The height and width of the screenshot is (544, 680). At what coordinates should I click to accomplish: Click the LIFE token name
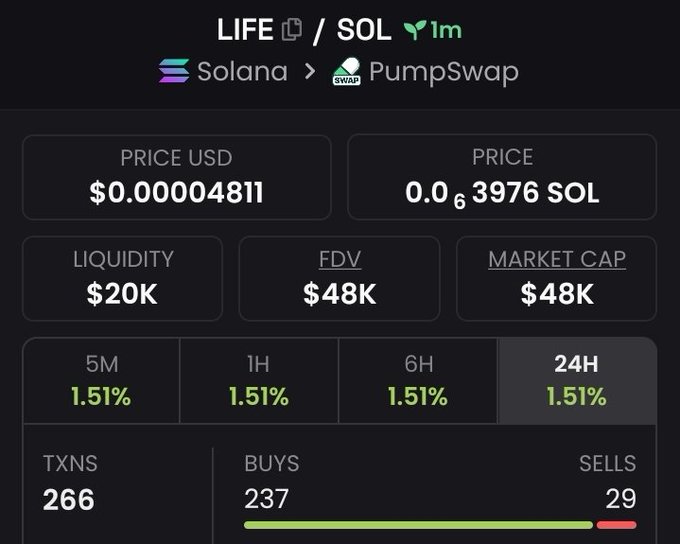click(245, 30)
